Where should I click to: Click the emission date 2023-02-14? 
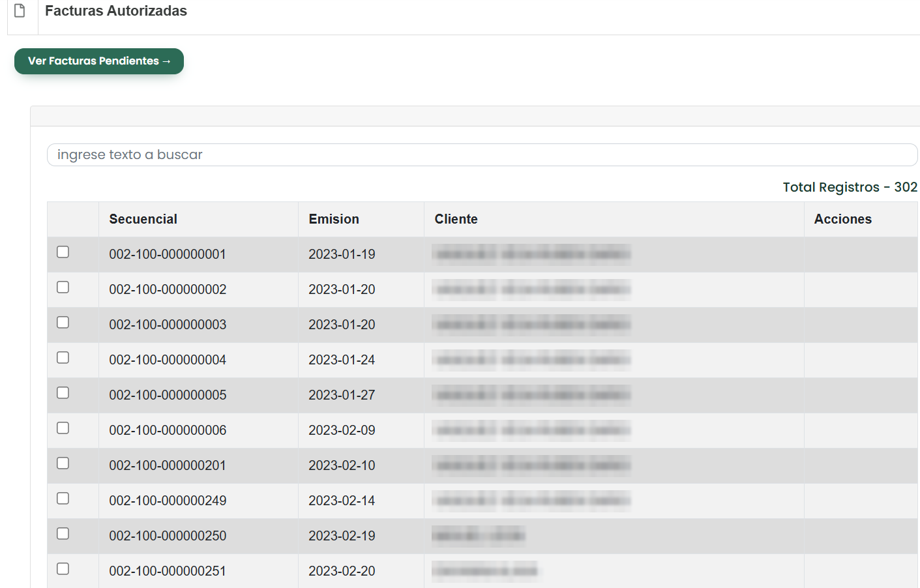[342, 501]
